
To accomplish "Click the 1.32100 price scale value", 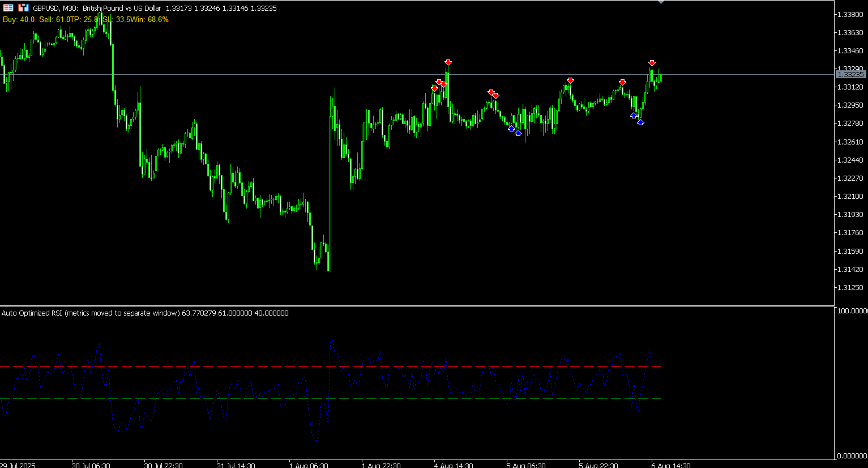I will point(850,196).
